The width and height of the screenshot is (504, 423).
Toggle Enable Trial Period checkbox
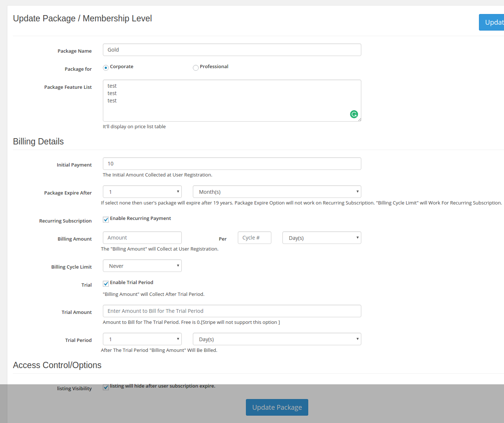(x=106, y=284)
